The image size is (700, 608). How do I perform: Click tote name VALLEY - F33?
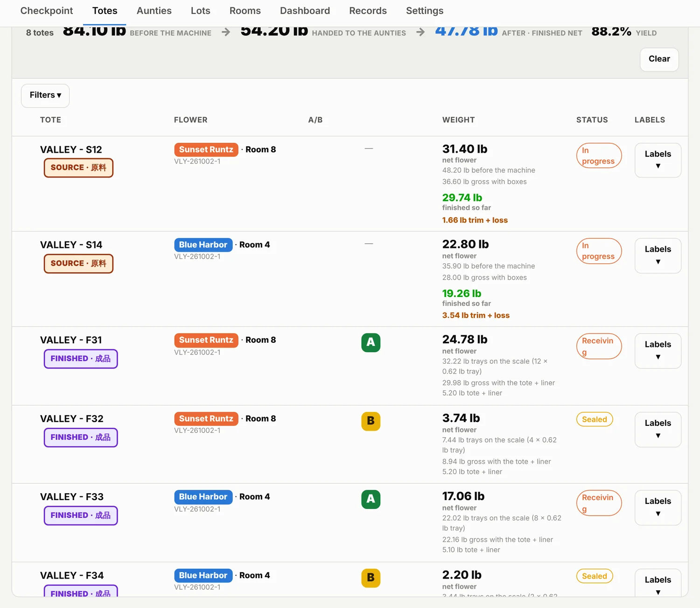click(x=71, y=497)
